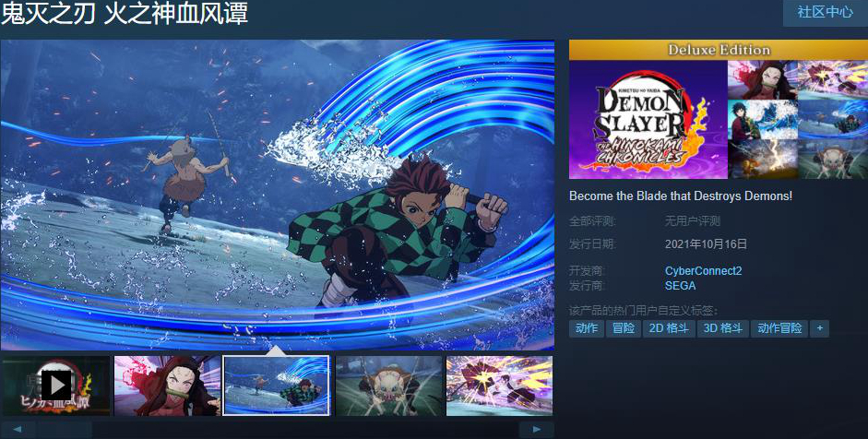Open the CyberConnect2 developer link
Viewport: 868px width, 439px height.
703,271
